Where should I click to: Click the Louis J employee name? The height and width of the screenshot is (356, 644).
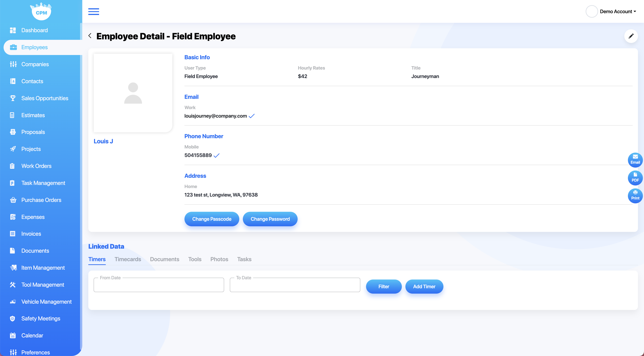tap(103, 141)
